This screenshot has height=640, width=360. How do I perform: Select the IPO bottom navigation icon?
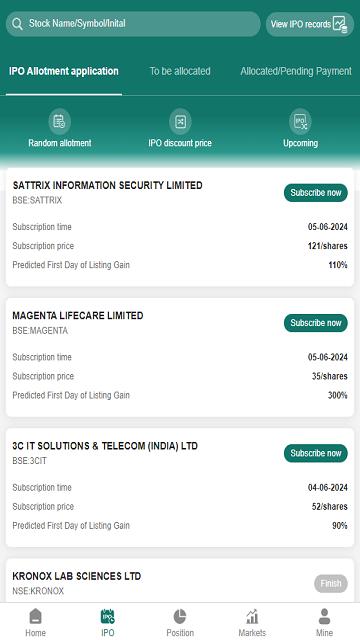pyautogui.click(x=108, y=616)
